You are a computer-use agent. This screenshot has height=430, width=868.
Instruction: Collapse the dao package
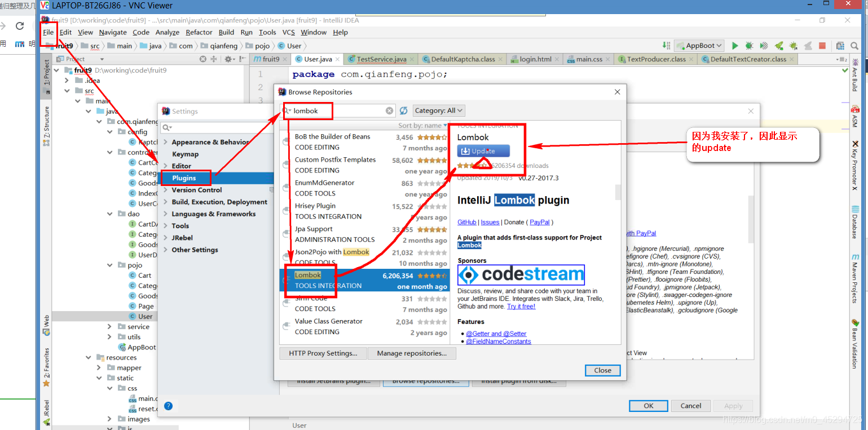110,214
